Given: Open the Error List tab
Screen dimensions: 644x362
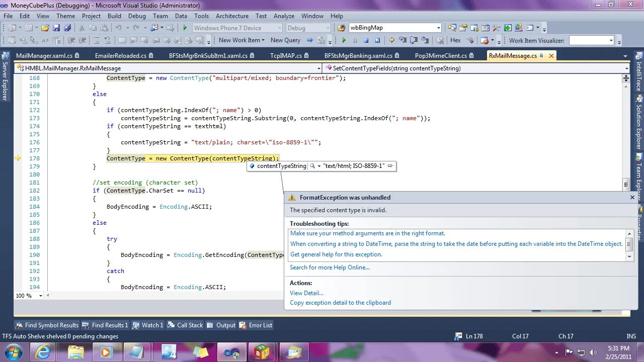Looking at the screenshot, I should coord(256,325).
